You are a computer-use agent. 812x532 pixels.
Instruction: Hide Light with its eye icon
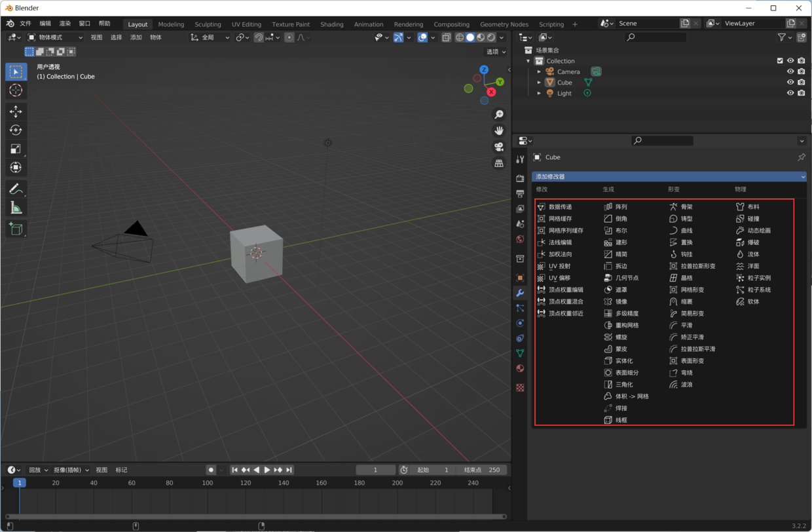click(790, 93)
